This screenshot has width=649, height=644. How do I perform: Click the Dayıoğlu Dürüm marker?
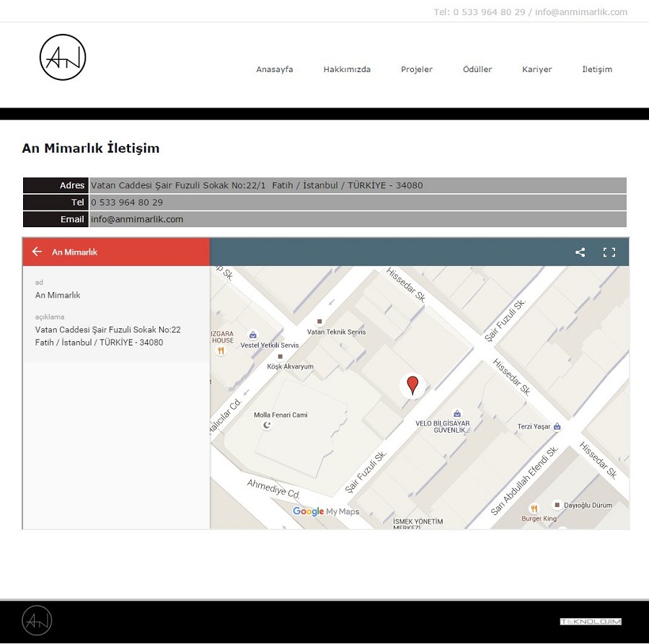coord(557,505)
